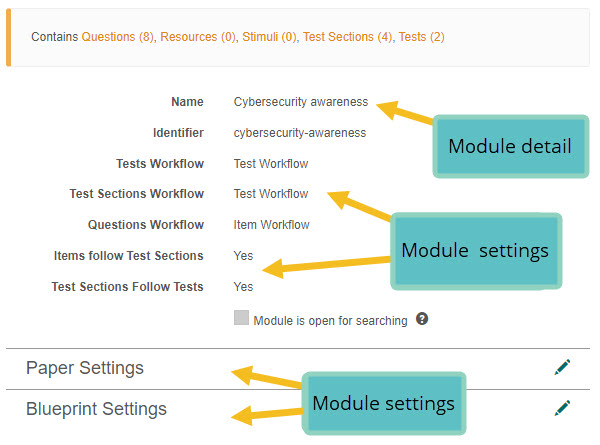Click Yes beside Items follow Test Sections
600x445 pixels.
coord(244,256)
